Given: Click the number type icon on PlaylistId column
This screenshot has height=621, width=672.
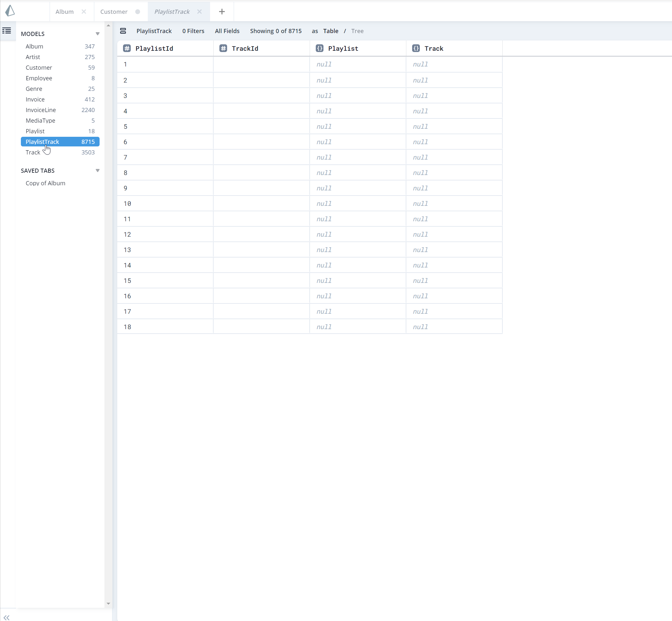Looking at the screenshot, I should (127, 48).
